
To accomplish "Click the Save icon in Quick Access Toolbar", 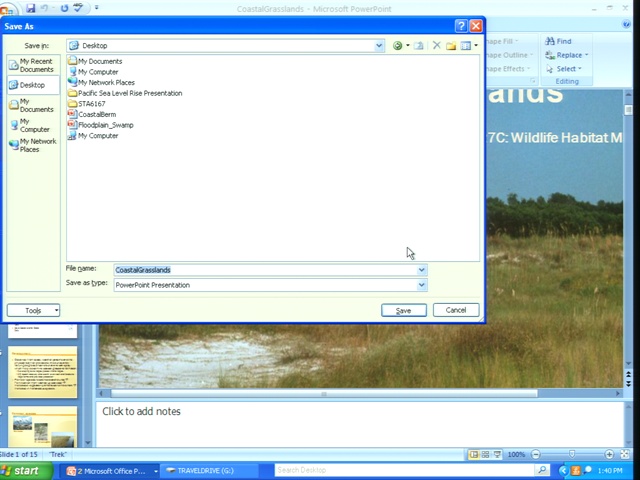I will coord(30,7).
